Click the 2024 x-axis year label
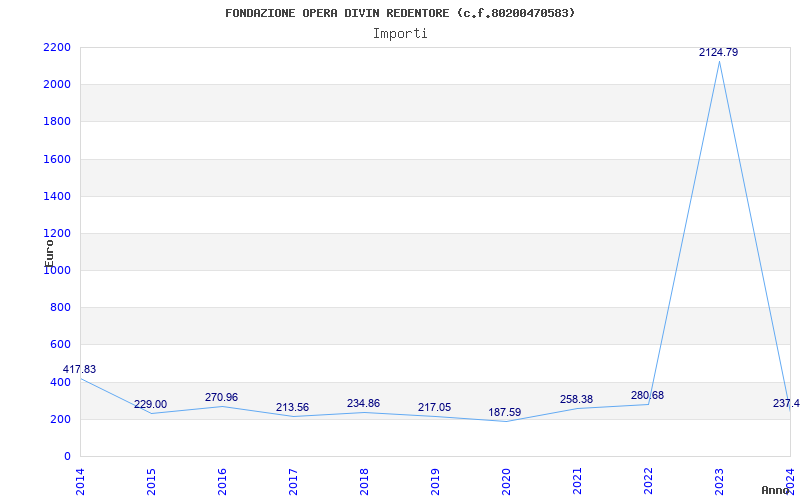800x500 pixels. 789,481
